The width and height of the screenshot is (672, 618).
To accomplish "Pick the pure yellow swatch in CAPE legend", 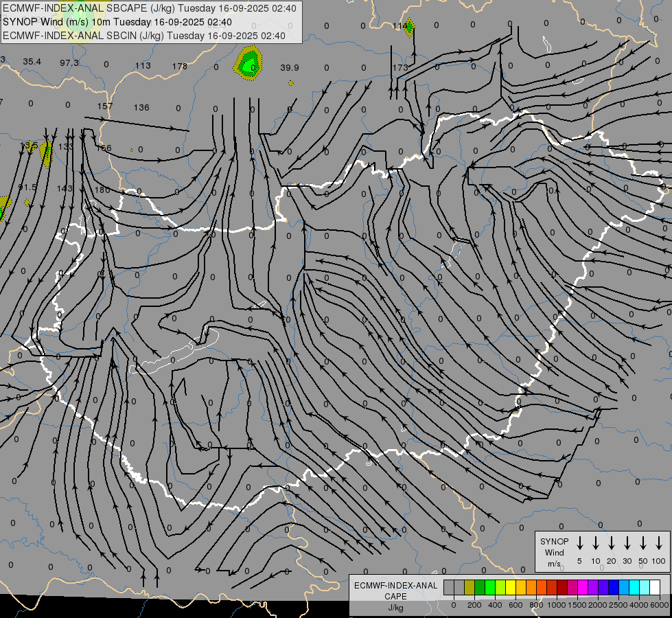I will point(511,587).
